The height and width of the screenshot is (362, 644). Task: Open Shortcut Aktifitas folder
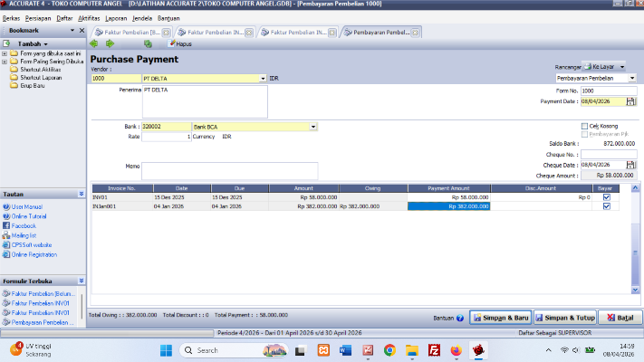coord(35,70)
